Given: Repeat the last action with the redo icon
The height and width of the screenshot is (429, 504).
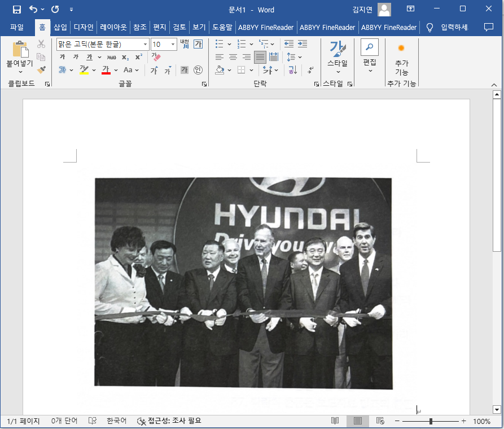Looking at the screenshot, I should (x=55, y=10).
